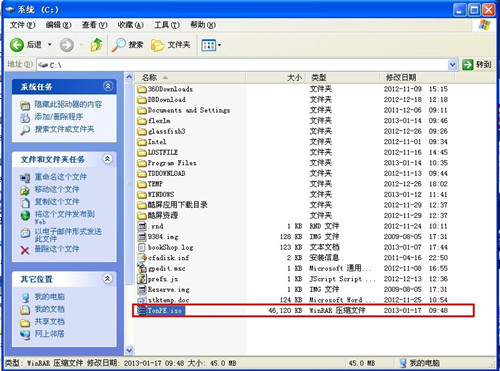Image resolution: width=500 pixels, height=371 pixels.
Task: Open the Views icon in toolbar
Action: (x=209, y=45)
